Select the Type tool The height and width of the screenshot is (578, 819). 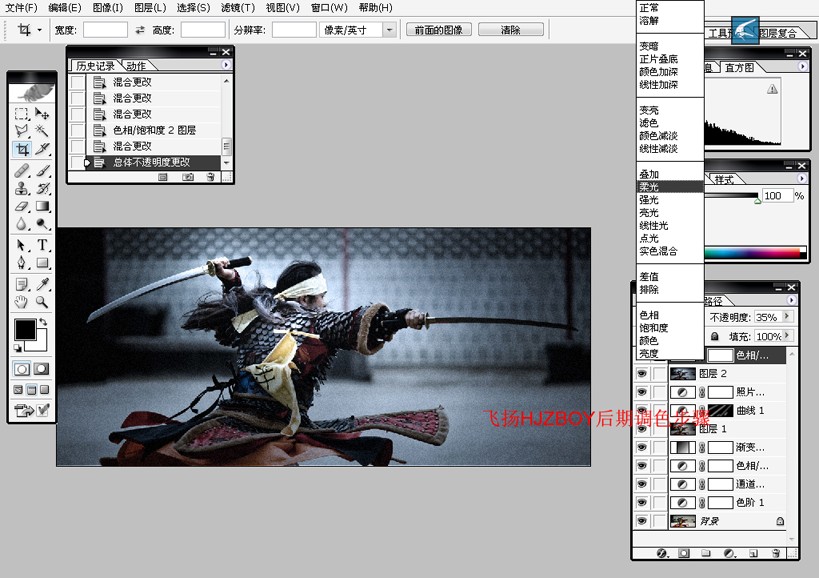(42, 245)
